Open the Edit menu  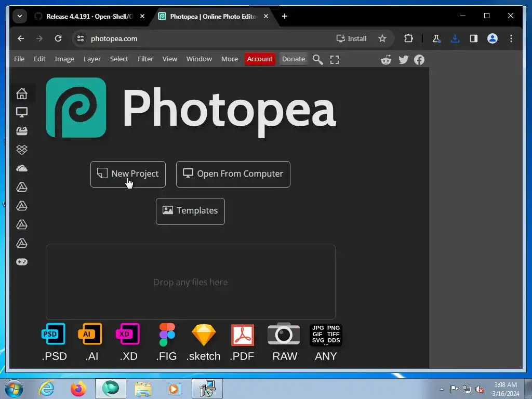tap(39, 59)
